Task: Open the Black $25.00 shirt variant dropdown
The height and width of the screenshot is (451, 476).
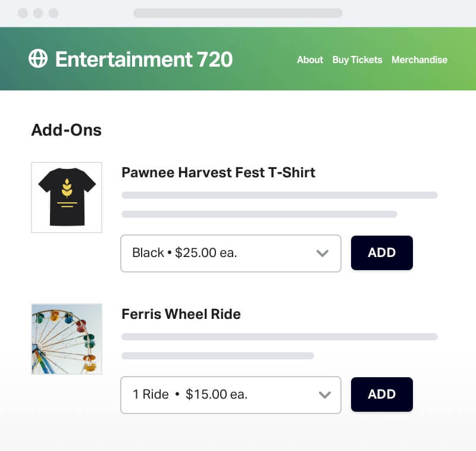Action: coord(230,253)
